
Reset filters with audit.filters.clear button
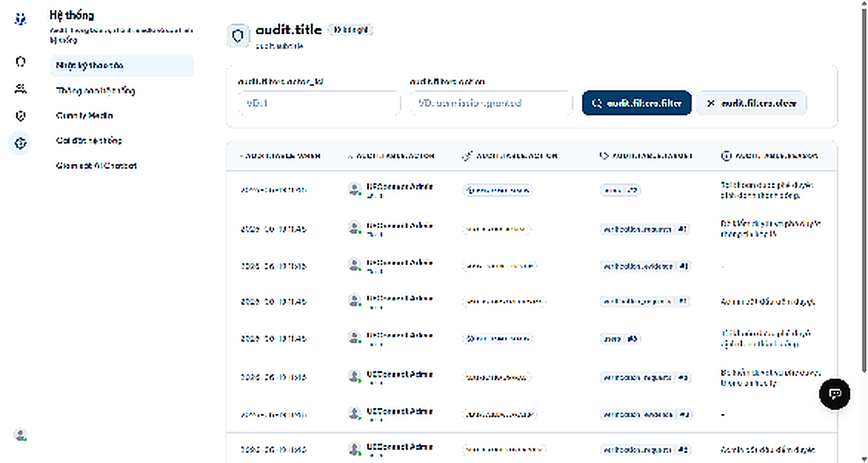tap(751, 103)
